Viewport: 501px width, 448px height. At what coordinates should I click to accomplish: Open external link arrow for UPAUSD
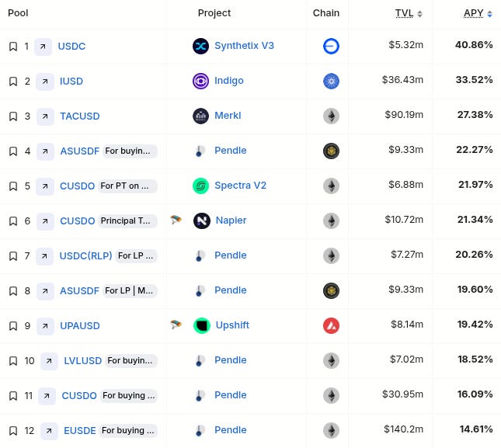45,326
